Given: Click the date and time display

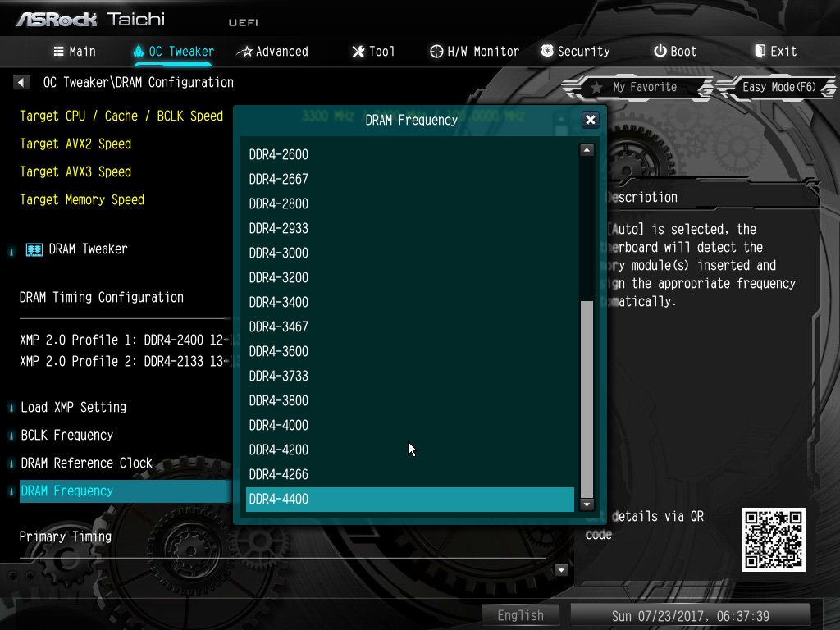Looking at the screenshot, I should click(x=691, y=616).
